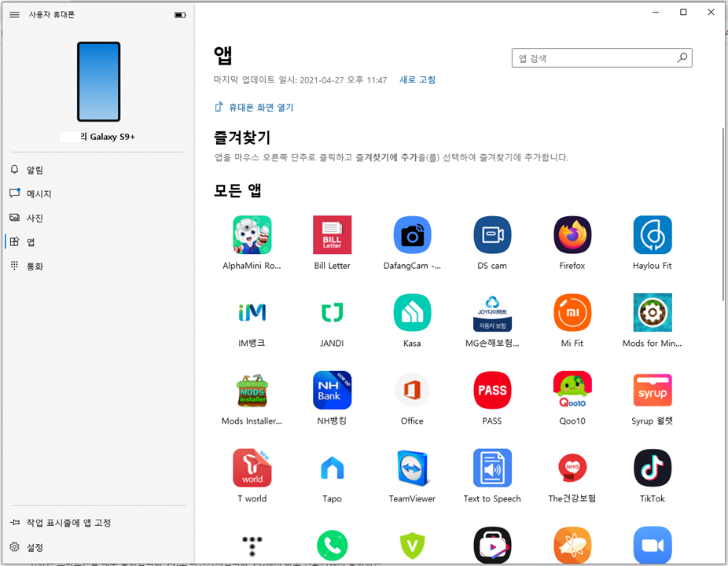728x566 pixels.
Task: Launch the Text to Speech app
Action: tap(492, 468)
